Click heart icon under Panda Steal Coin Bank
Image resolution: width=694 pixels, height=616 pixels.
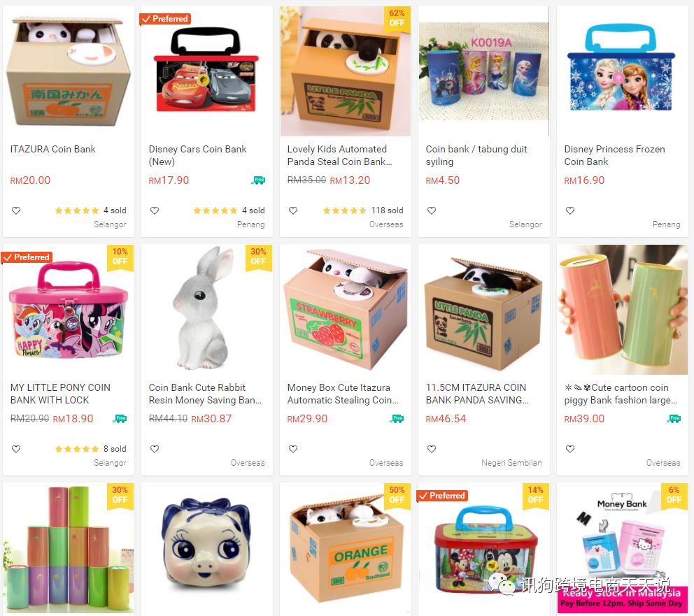pyautogui.click(x=293, y=210)
